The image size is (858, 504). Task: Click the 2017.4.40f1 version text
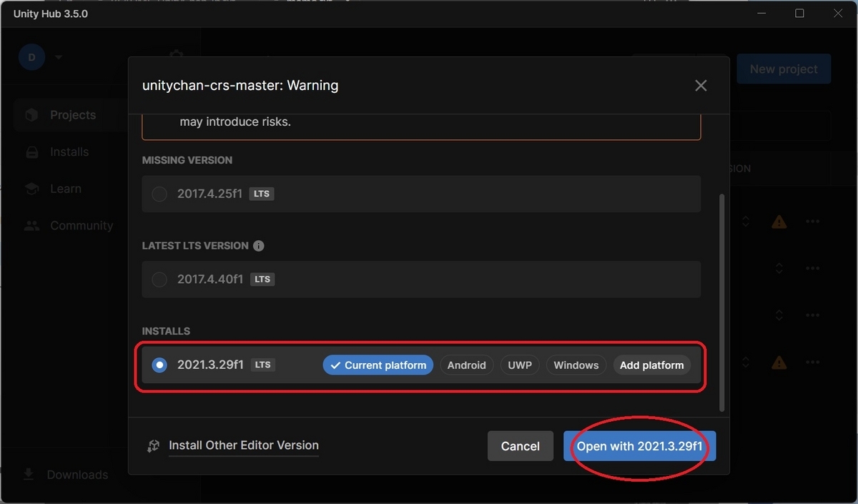[x=210, y=280]
